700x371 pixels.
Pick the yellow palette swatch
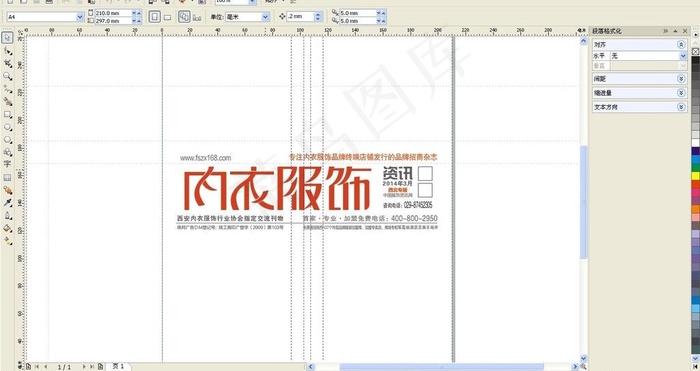pyautogui.click(x=696, y=176)
